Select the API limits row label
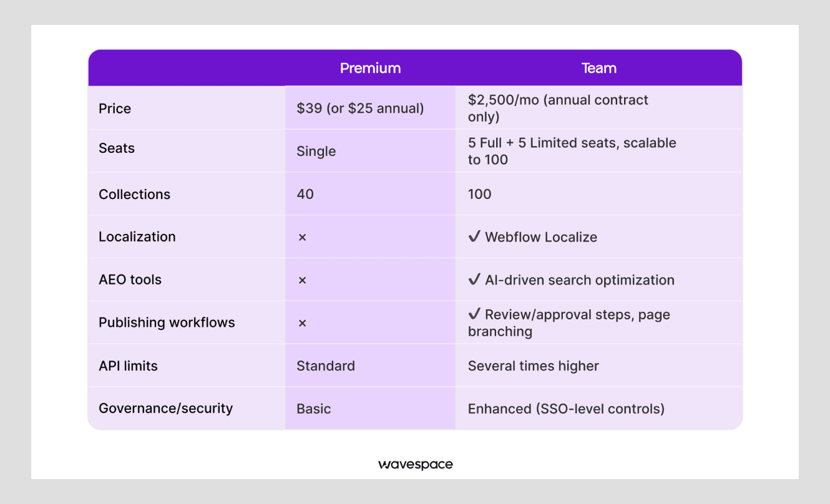This screenshot has width=830, height=504. point(128,366)
